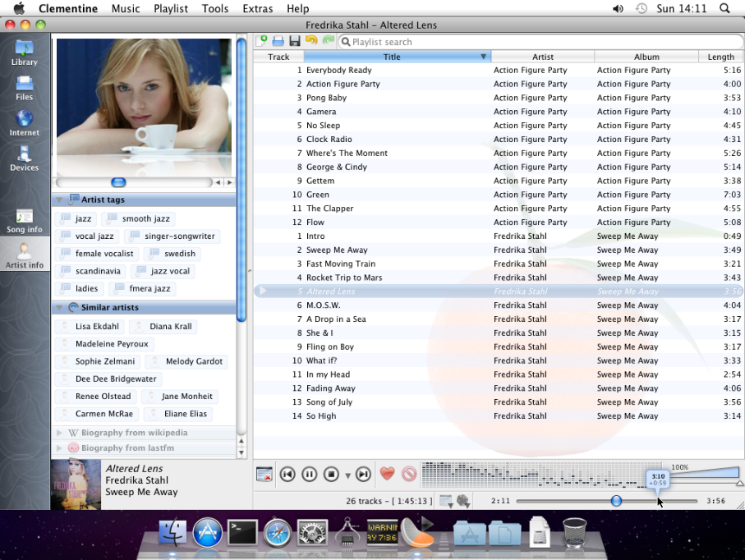Open the Library sidebar panel
Screen dimensions: 745x560
tap(25, 55)
